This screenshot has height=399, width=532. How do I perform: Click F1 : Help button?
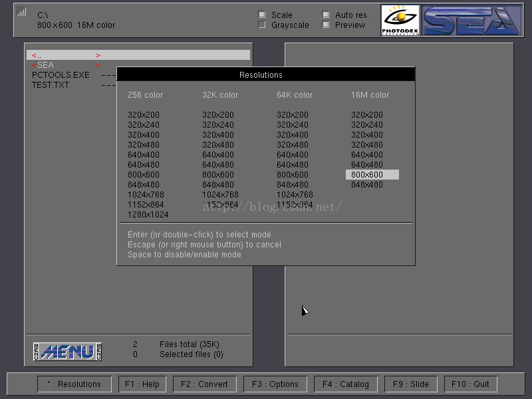pyautogui.click(x=142, y=384)
